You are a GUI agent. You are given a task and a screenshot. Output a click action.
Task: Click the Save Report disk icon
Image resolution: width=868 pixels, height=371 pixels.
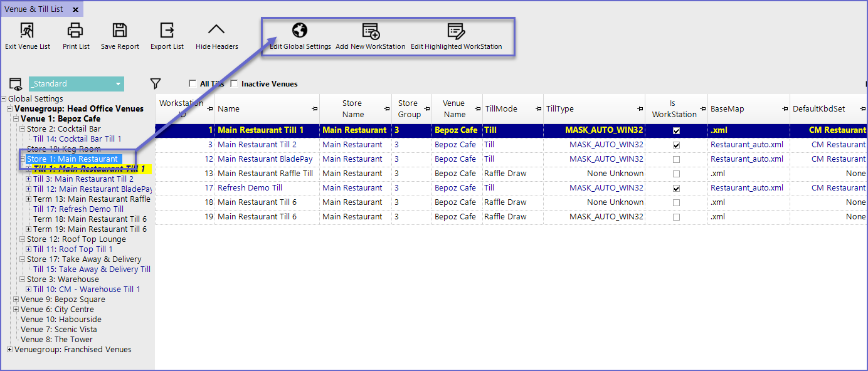[x=120, y=30]
